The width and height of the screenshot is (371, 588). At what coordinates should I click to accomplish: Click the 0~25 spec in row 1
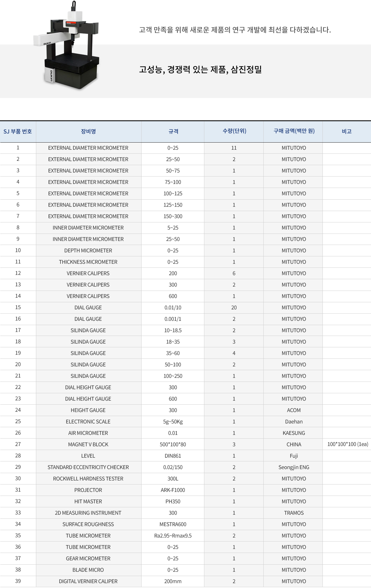point(173,148)
